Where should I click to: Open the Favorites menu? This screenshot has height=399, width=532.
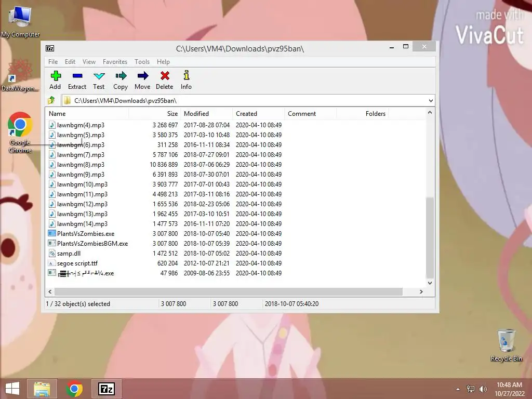tap(115, 61)
